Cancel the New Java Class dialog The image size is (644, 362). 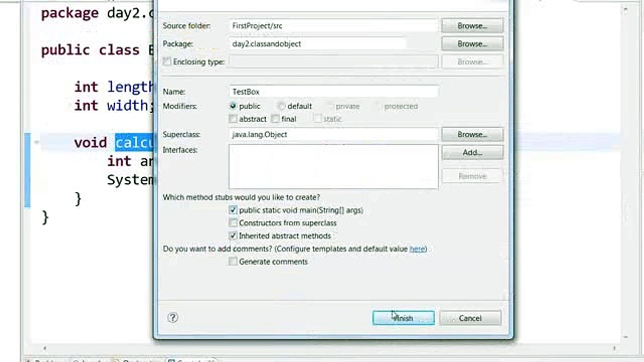[x=470, y=318]
